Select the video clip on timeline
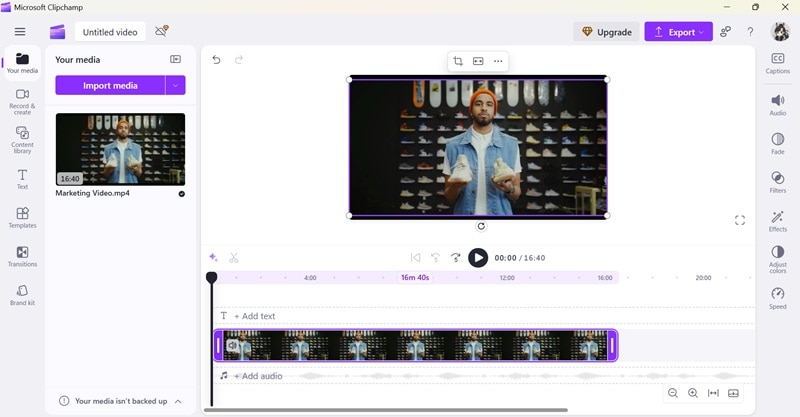 [416, 346]
